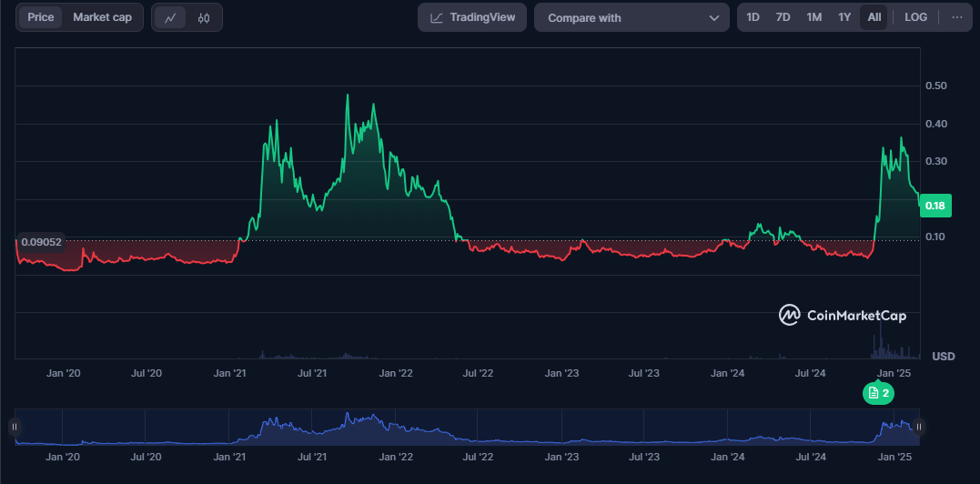Show the 1Y time range
The height and width of the screenshot is (484, 980).
pos(844,17)
